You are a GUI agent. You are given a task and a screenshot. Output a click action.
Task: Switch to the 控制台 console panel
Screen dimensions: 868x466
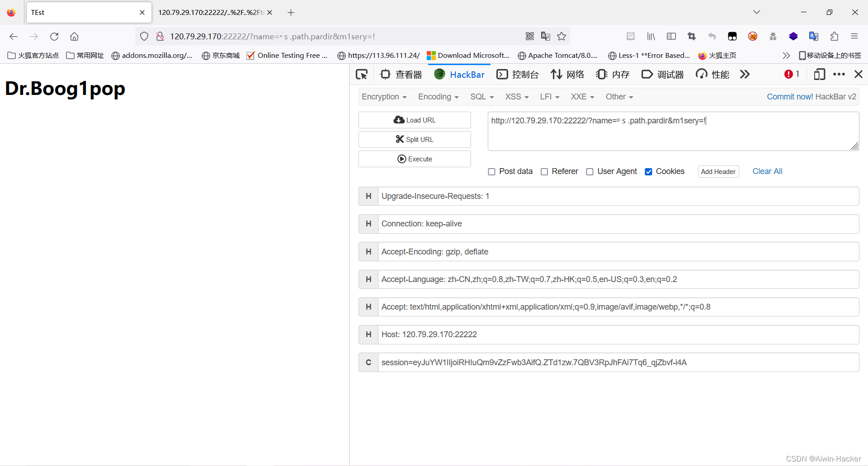pos(518,74)
